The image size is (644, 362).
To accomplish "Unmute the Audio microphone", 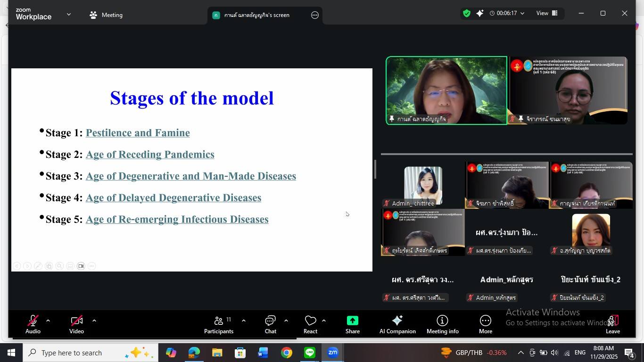I will pyautogui.click(x=33, y=324).
